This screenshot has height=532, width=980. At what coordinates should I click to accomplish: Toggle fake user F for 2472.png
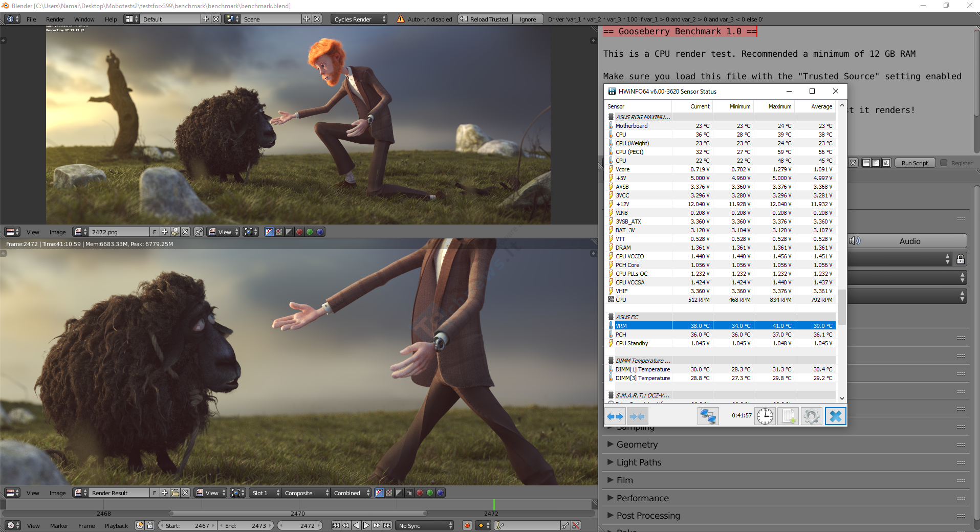(x=155, y=232)
